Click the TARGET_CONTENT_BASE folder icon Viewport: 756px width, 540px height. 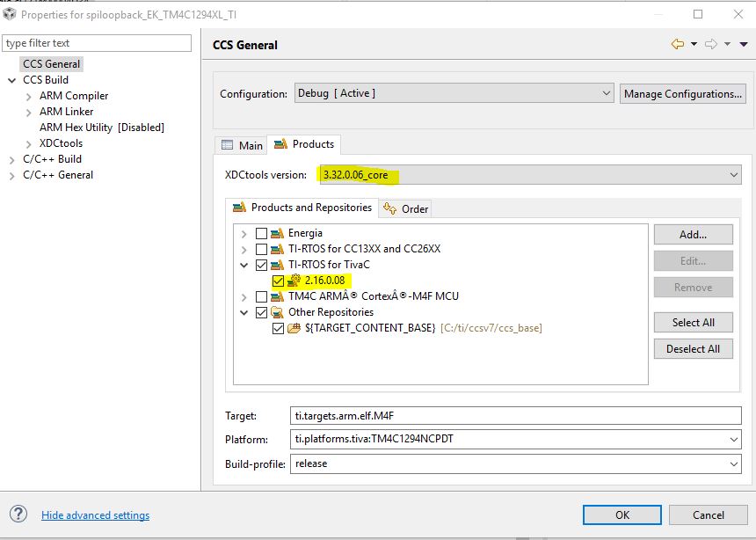(x=294, y=328)
